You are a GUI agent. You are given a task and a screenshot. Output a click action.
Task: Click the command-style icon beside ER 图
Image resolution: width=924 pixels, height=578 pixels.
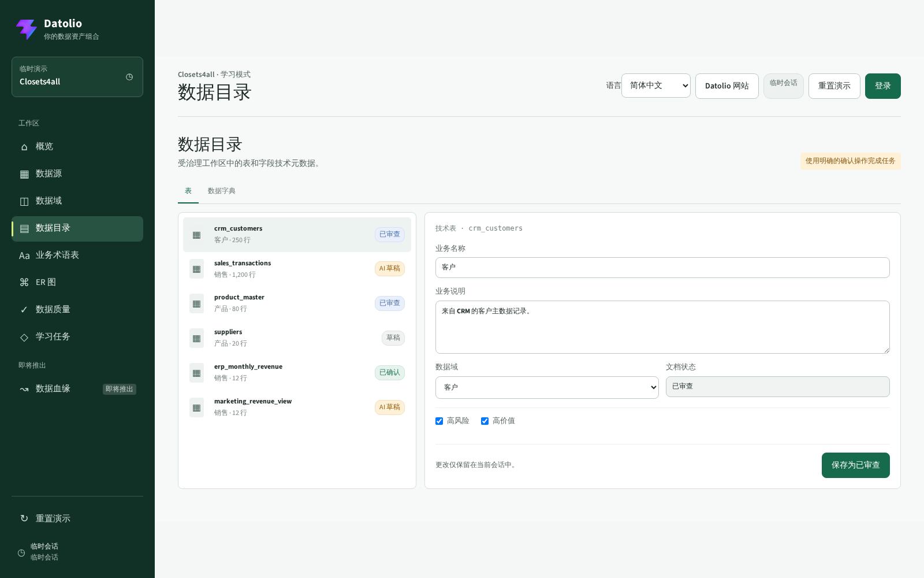pos(24,282)
